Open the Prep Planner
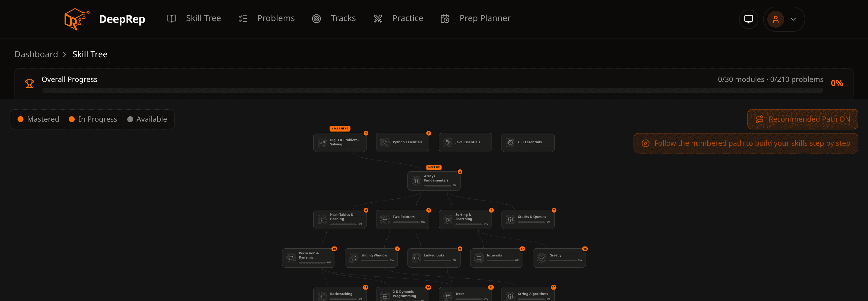Image resolution: width=868 pixels, height=301 pixels. (x=476, y=19)
